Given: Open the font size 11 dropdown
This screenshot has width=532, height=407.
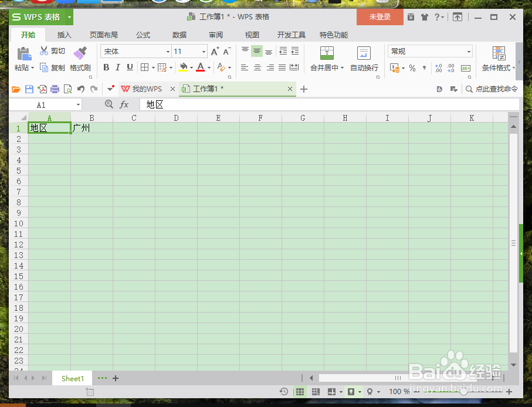Looking at the screenshot, I should click(x=204, y=52).
